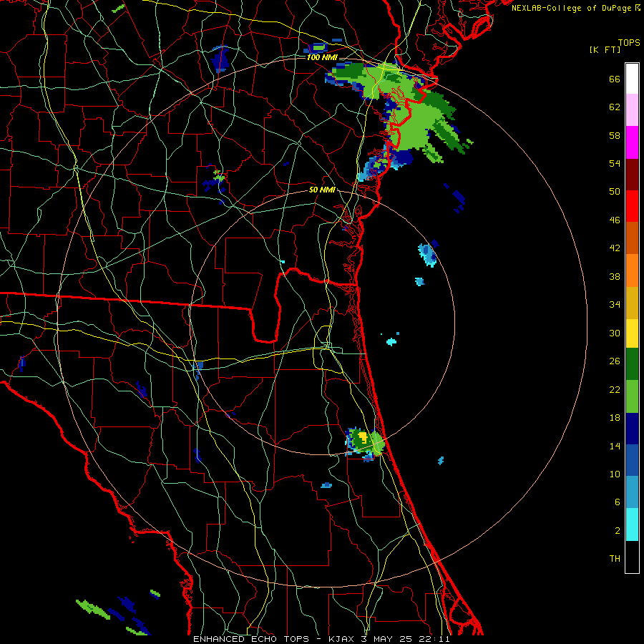
Task: Click the legend value 66
Action: (615, 79)
